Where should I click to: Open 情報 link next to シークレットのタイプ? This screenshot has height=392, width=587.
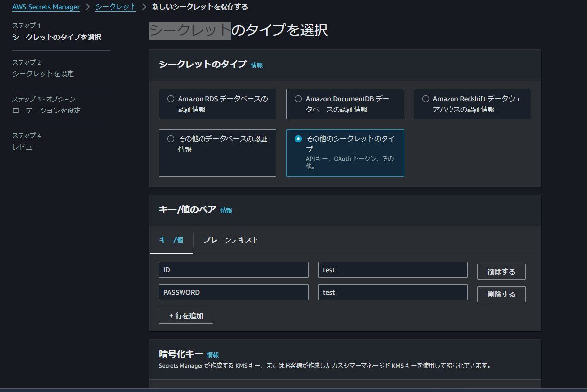[x=257, y=65]
